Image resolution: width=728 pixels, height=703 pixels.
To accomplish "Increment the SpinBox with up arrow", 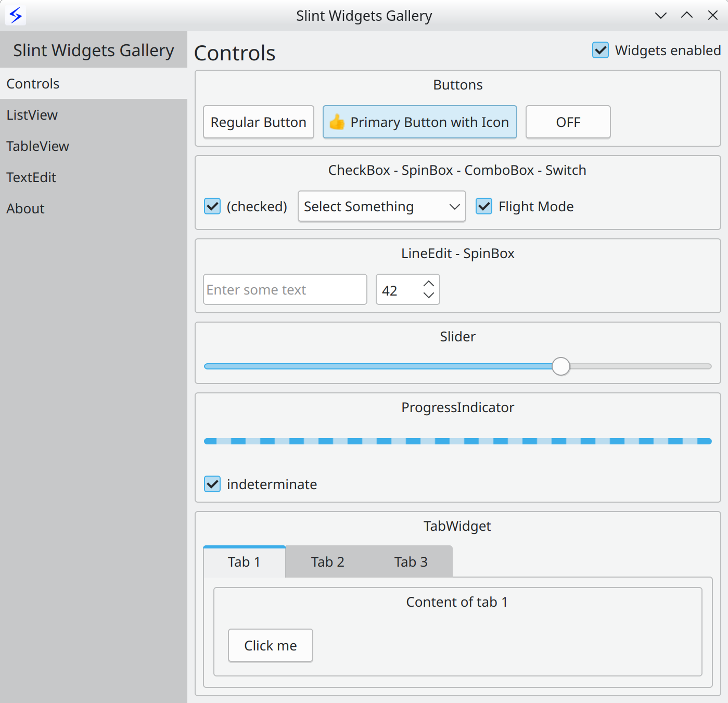I will tap(429, 284).
